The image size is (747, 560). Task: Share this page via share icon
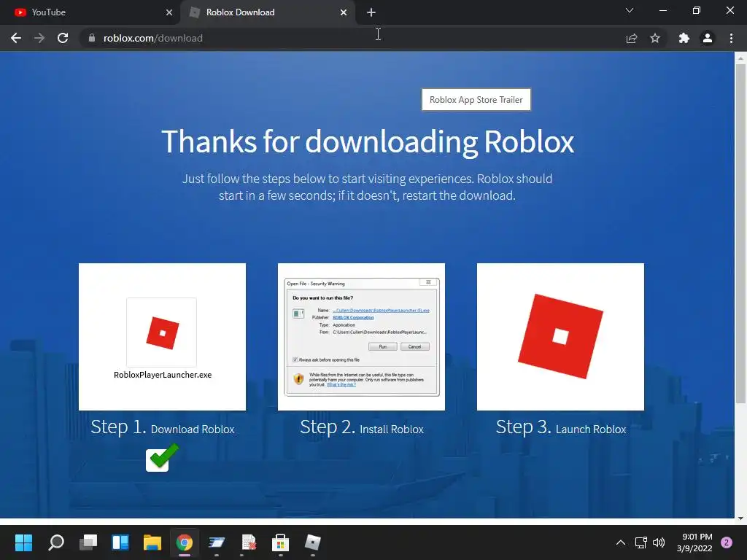click(x=632, y=38)
